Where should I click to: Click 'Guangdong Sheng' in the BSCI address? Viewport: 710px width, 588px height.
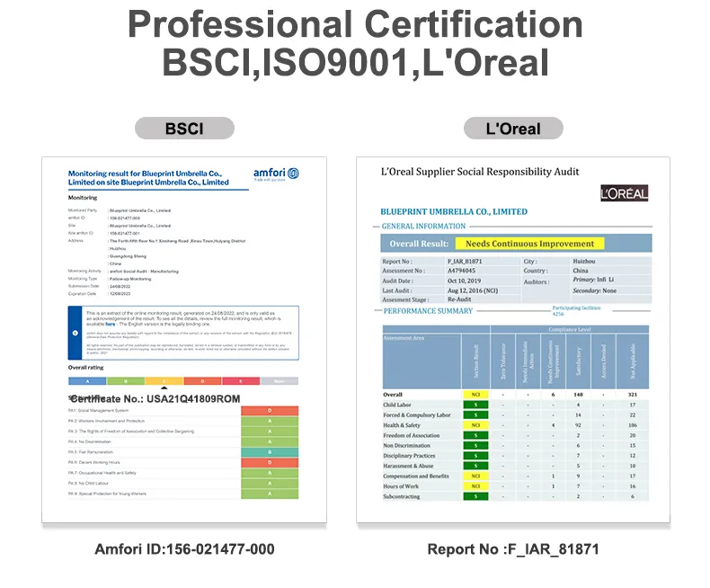[x=128, y=256]
